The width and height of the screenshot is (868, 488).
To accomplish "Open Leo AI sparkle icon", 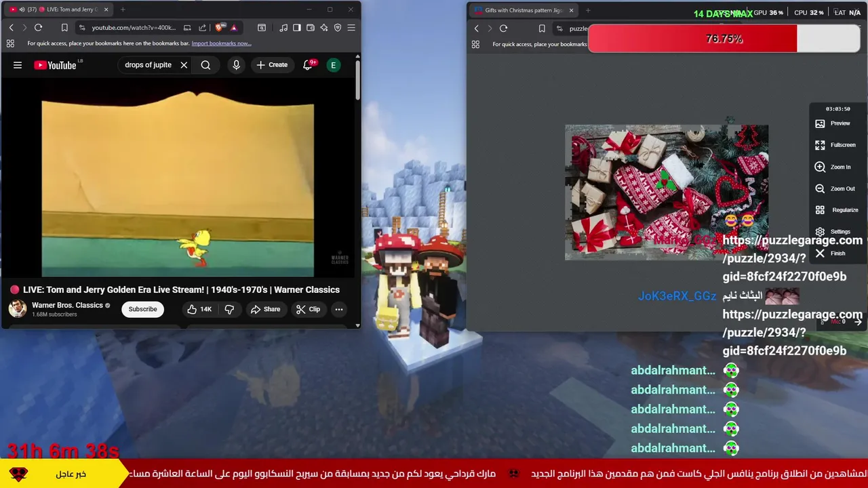I will (324, 28).
